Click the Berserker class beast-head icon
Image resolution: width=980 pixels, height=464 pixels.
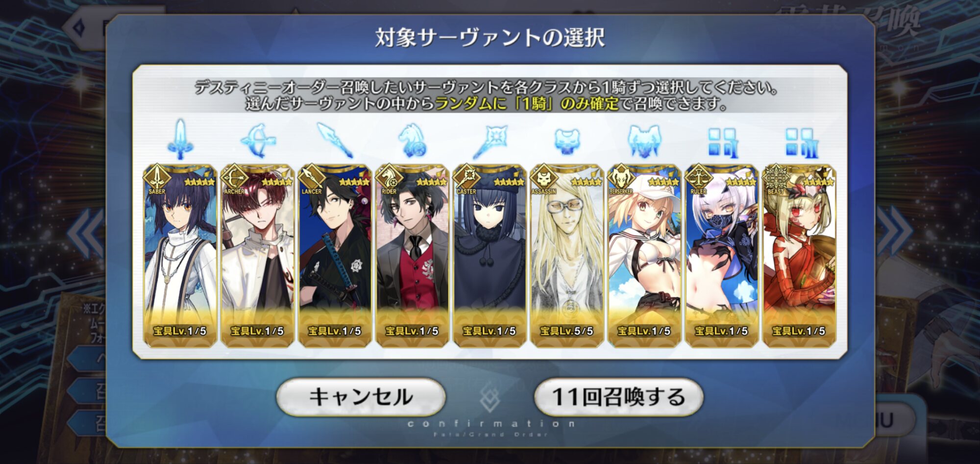tap(644, 141)
